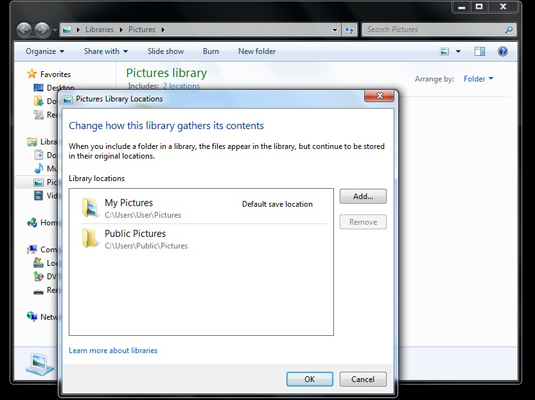The image size is (535, 400).
Task: Click the My Pictures folder icon
Action: pyautogui.click(x=90, y=207)
